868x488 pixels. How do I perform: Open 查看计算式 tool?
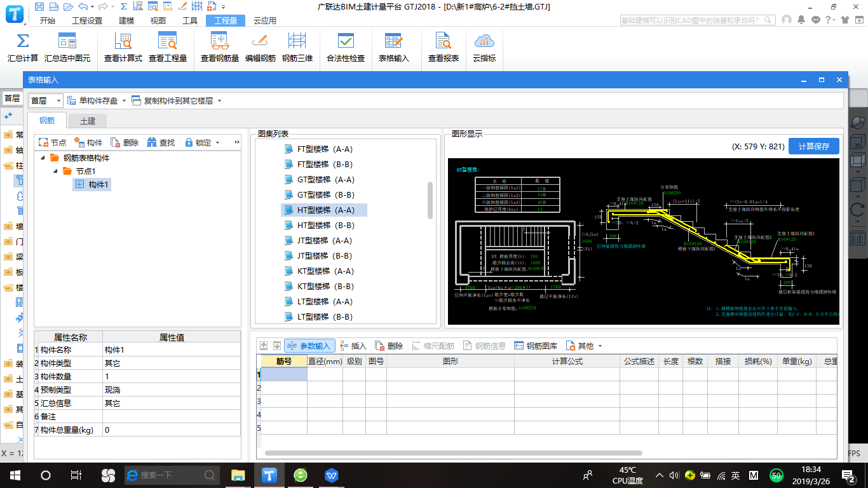123,48
